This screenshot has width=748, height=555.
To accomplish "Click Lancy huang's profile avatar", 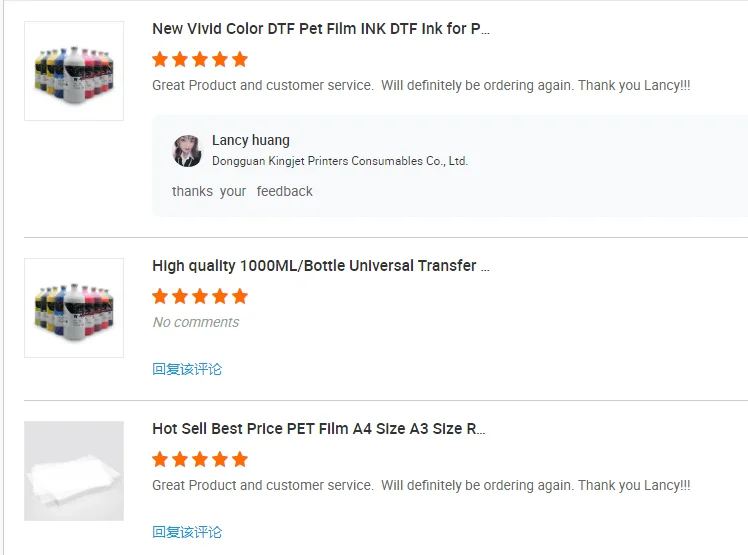I will tap(187, 150).
